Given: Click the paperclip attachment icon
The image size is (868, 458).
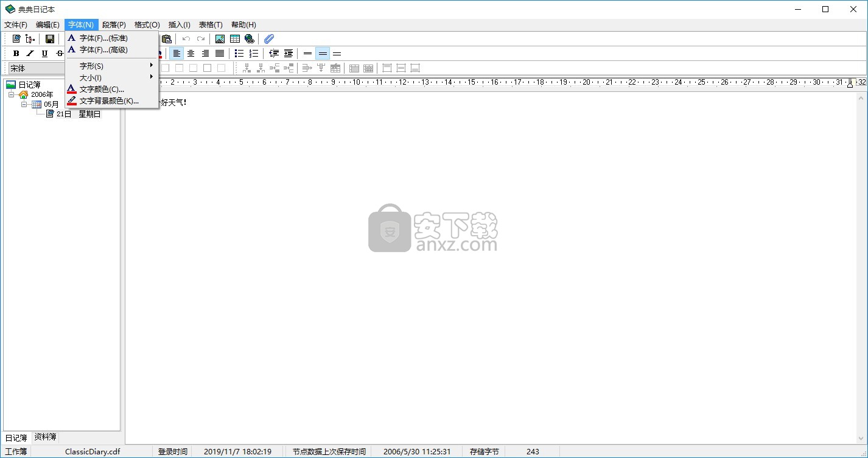Looking at the screenshot, I should 269,39.
